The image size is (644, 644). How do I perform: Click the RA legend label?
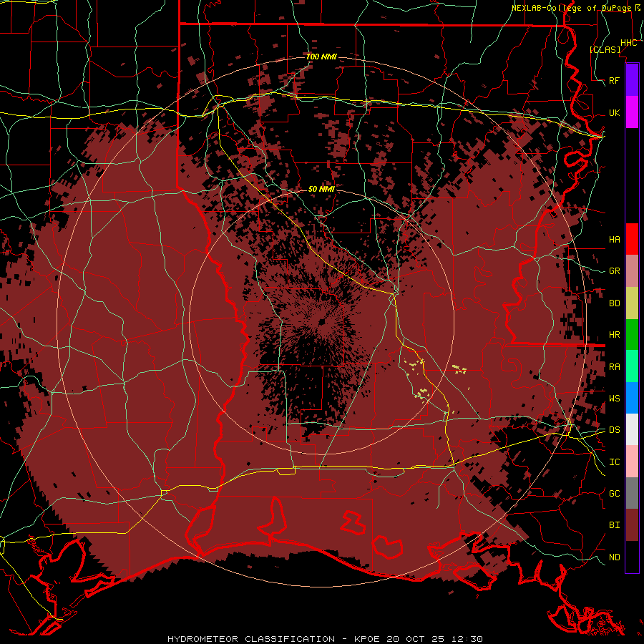614,367
